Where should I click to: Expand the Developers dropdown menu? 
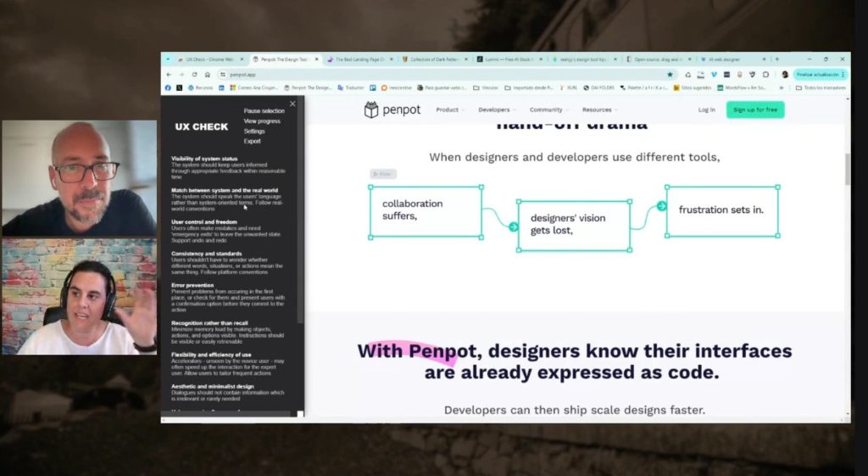tap(496, 110)
